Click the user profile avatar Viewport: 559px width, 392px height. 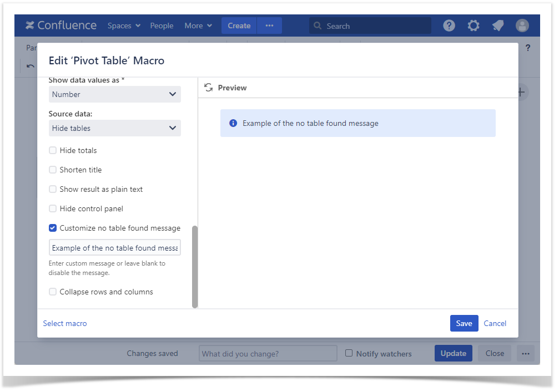coord(522,26)
